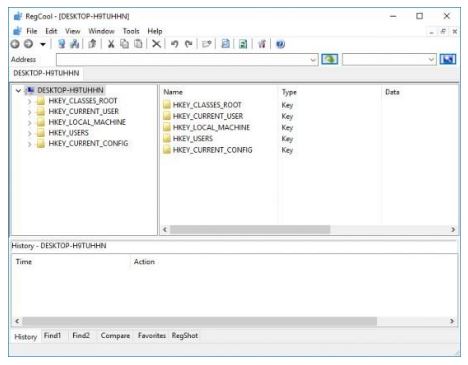The image size is (468, 365).
Task: Select HKEY_CURRENT_USER in the list pane
Action: 208,116
